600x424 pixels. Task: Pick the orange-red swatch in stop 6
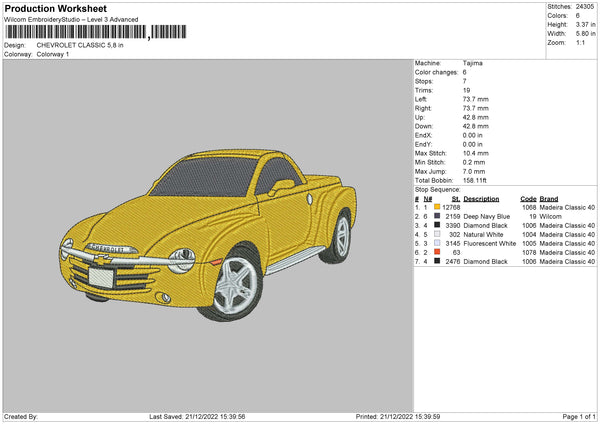click(437, 252)
